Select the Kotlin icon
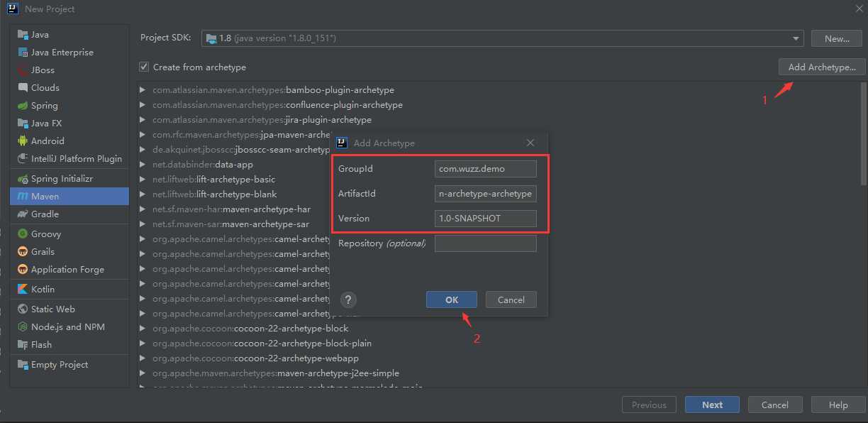868x423 pixels. click(23, 290)
